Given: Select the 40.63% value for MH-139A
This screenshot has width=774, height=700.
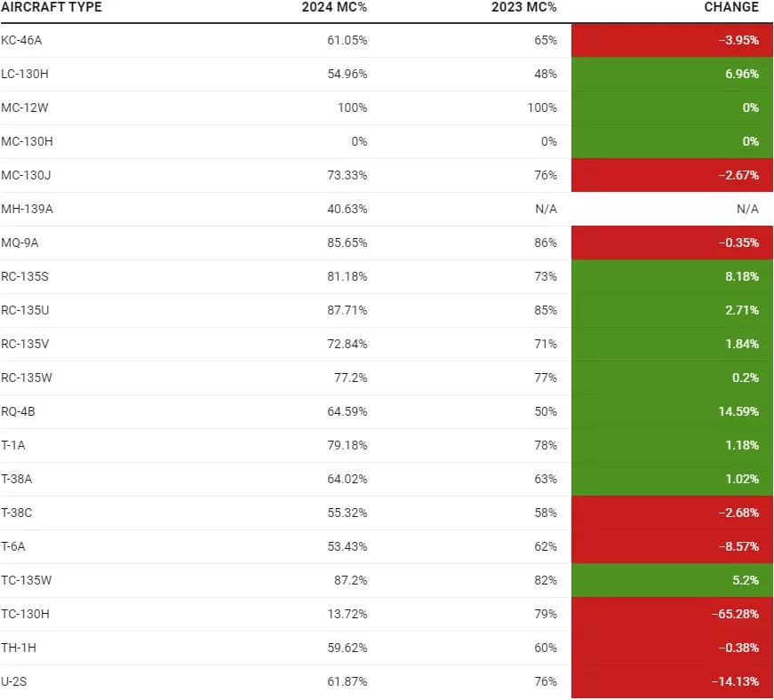Looking at the screenshot, I should click(x=347, y=210).
